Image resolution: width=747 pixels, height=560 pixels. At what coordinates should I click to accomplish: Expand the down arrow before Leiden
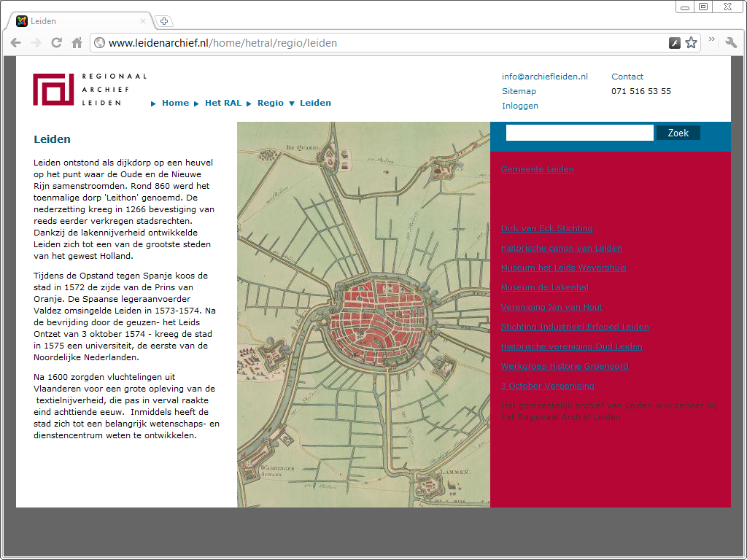pos(292,104)
